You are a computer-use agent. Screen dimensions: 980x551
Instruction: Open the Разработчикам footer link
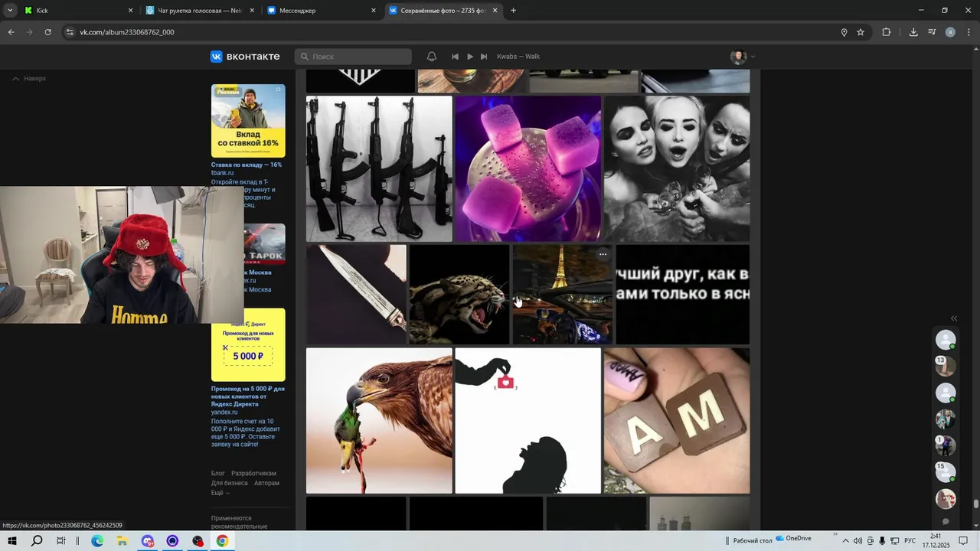(x=253, y=474)
